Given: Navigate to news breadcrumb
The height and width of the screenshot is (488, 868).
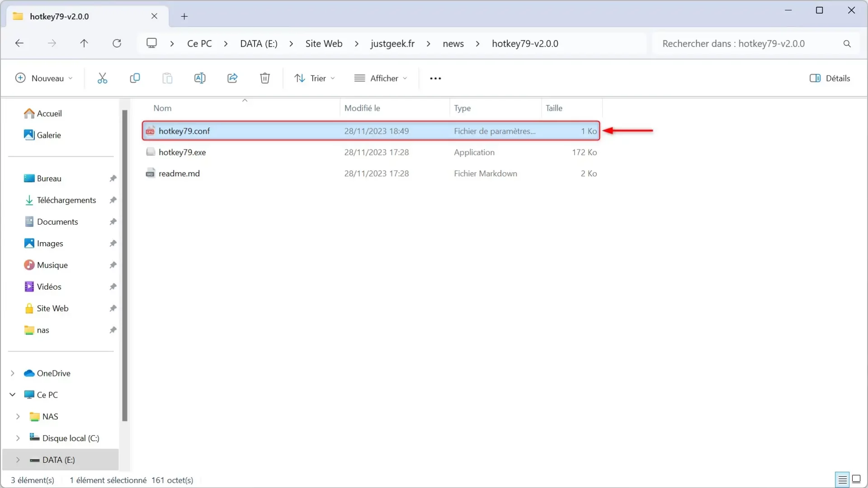Looking at the screenshot, I should (453, 44).
